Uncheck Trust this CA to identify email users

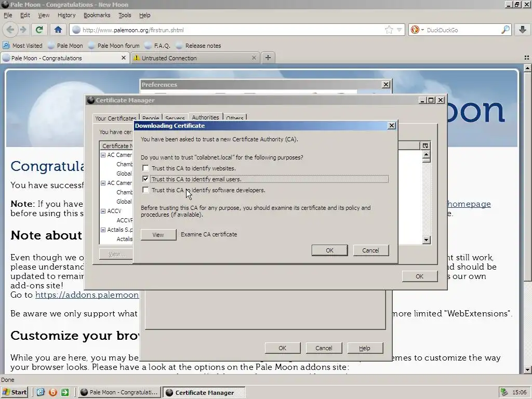point(145,179)
